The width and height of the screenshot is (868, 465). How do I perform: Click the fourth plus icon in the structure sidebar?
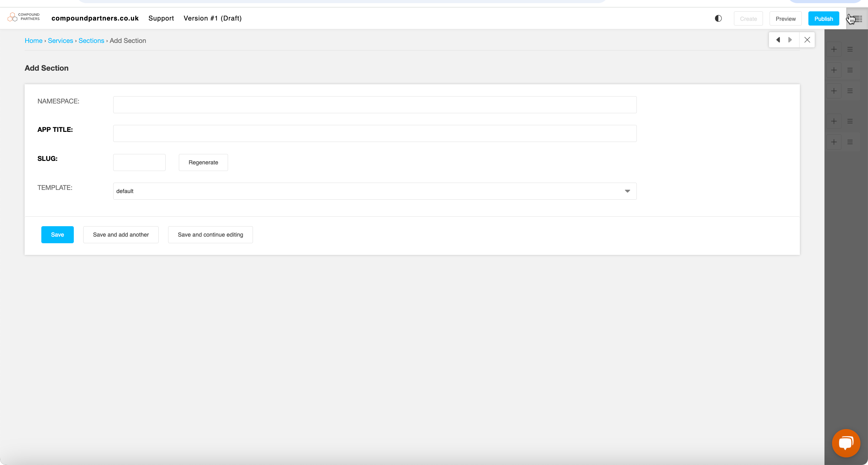click(x=834, y=121)
